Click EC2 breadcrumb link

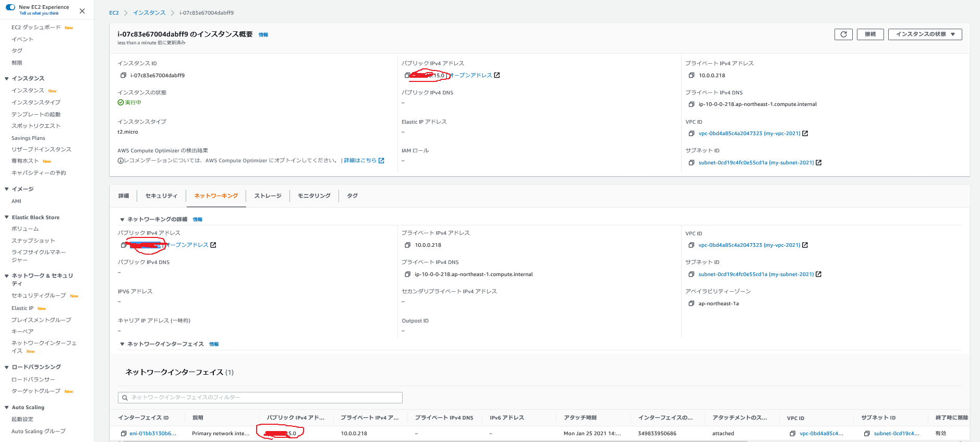114,13
